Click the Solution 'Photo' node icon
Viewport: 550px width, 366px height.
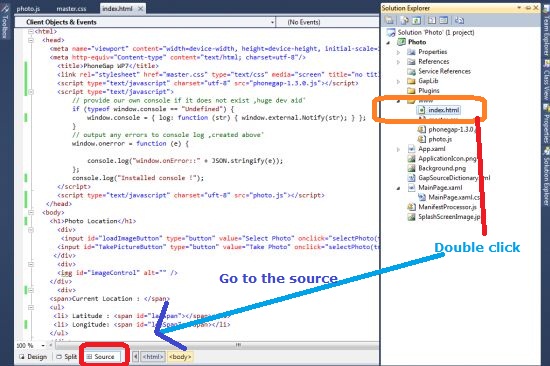pos(390,32)
